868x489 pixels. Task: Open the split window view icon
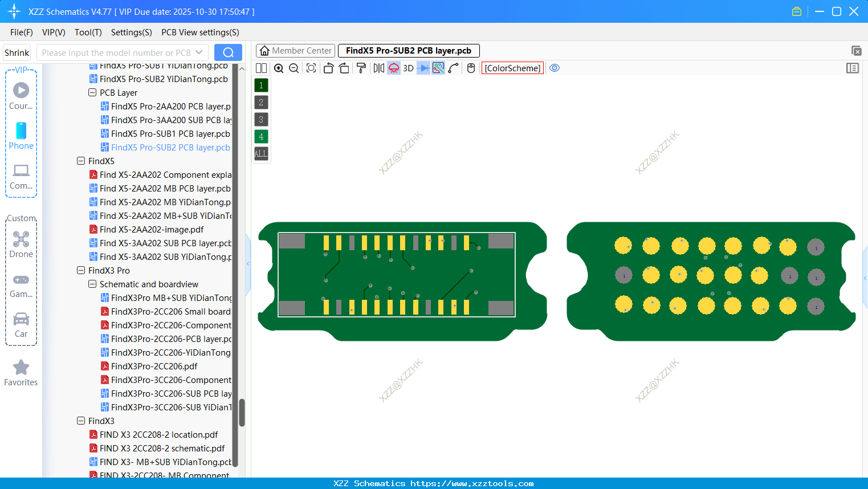260,68
